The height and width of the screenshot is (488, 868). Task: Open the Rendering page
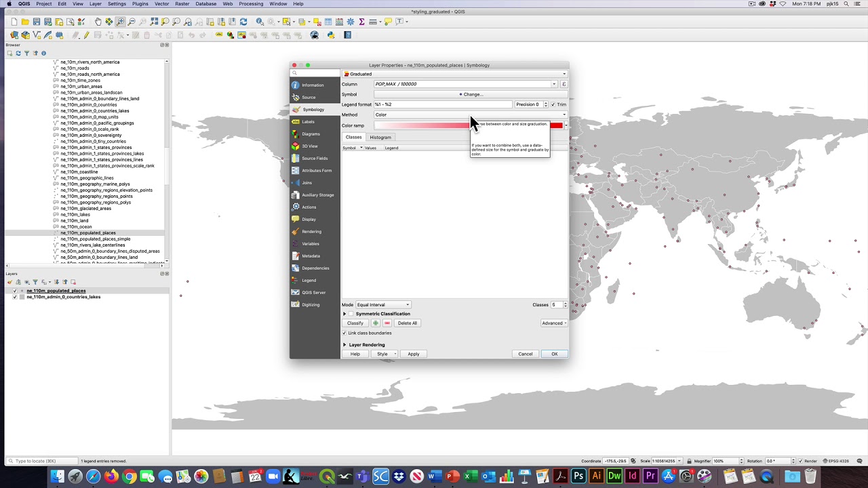(315, 232)
